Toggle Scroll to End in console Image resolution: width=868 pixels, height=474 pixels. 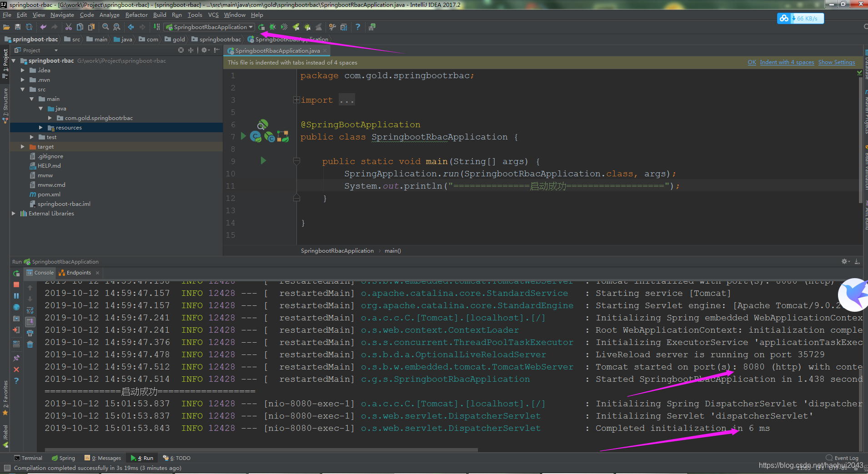tap(30, 322)
